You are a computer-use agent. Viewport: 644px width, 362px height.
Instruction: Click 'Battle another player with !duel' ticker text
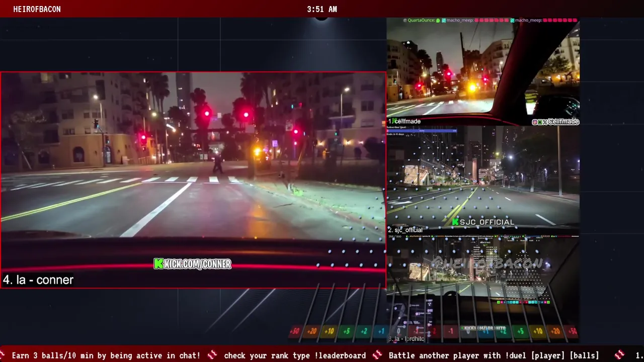[494, 355]
